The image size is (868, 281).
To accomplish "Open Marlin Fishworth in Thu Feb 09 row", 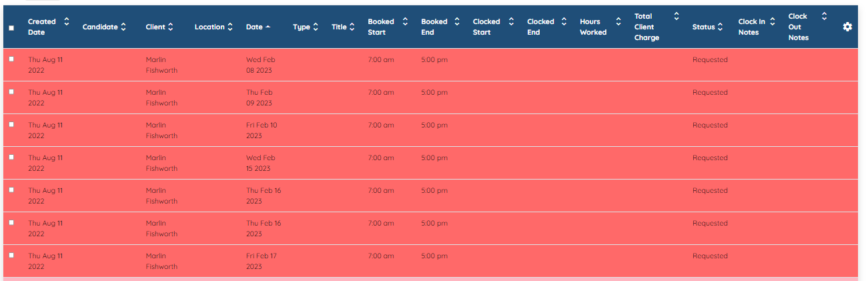I will click(161, 97).
